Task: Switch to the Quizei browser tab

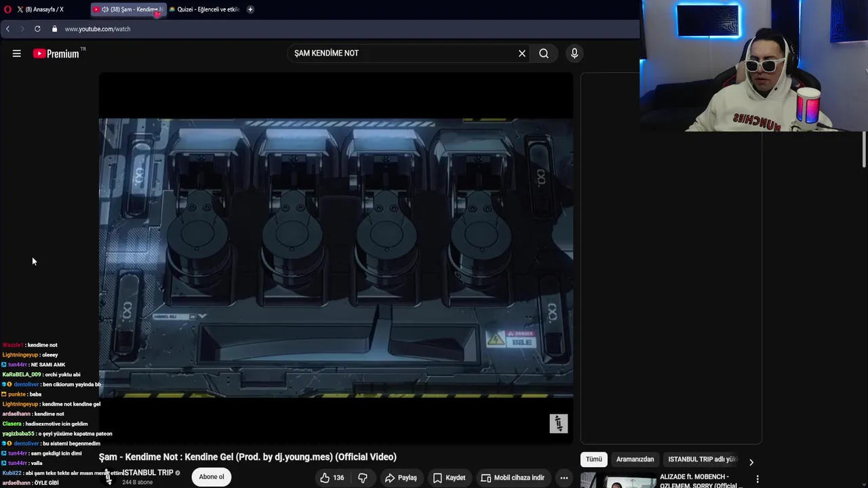Action: point(203,9)
